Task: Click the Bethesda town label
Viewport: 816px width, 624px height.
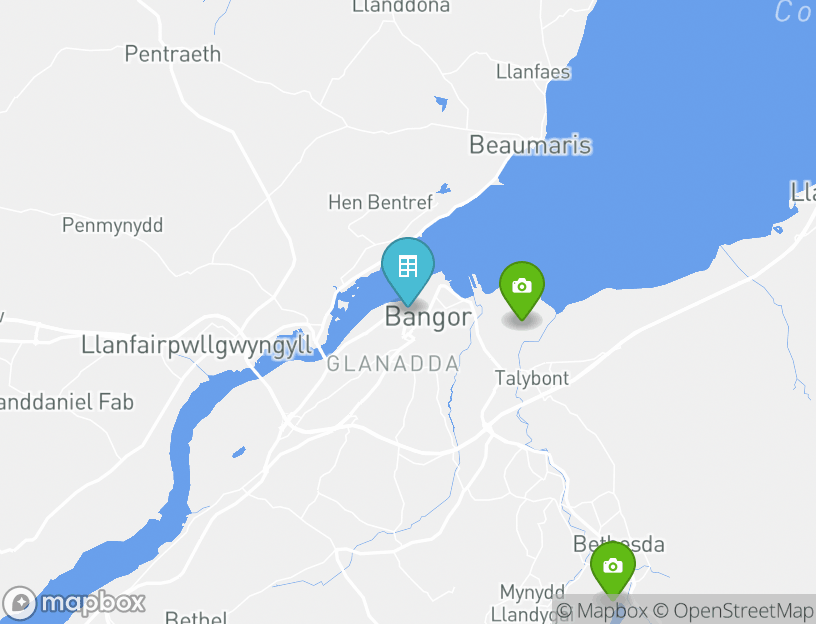Action: (x=619, y=544)
